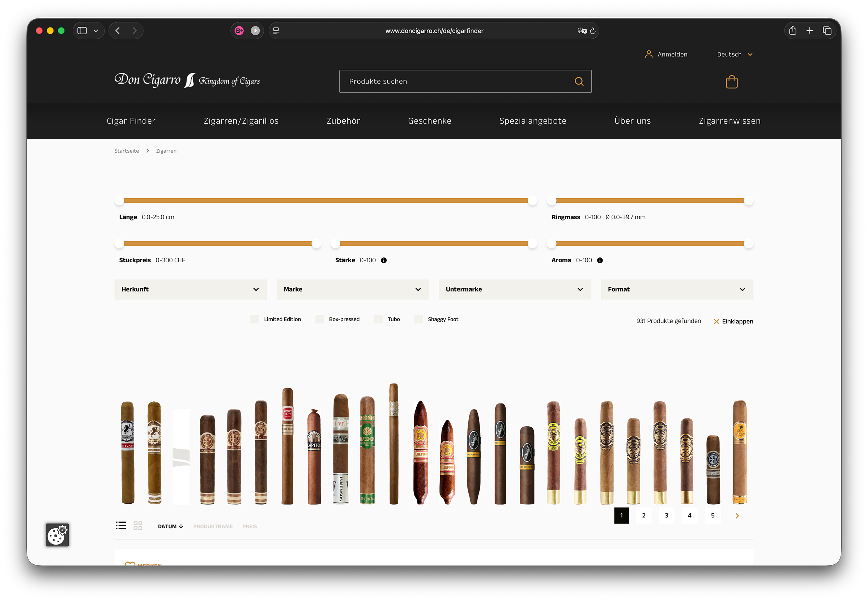Click the Zigarren breadcrumb link
868x601 pixels.
point(166,151)
